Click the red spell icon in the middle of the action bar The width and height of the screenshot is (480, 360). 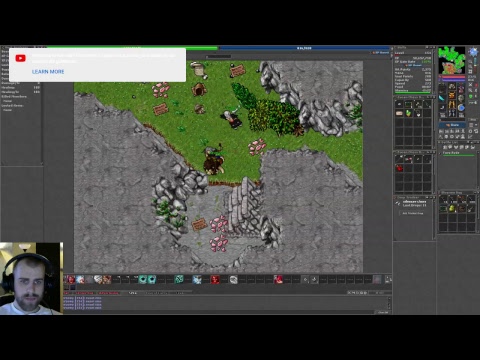[215, 279]
